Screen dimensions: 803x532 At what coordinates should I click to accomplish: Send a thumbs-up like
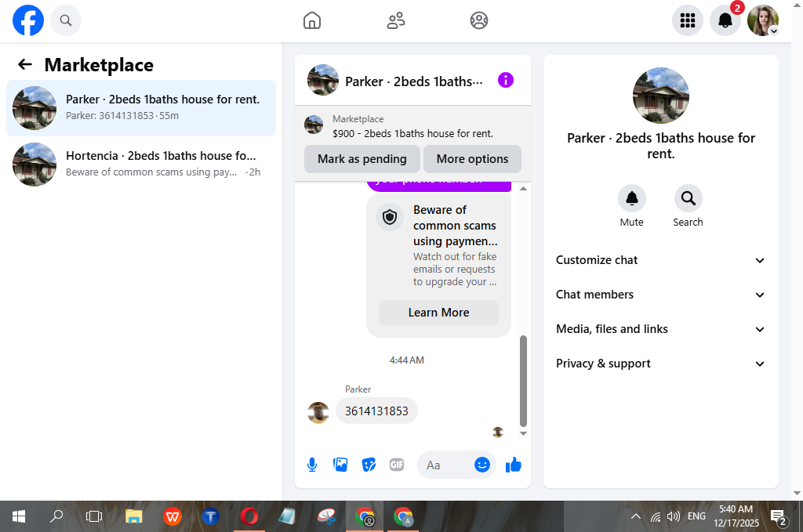[513, 465]
